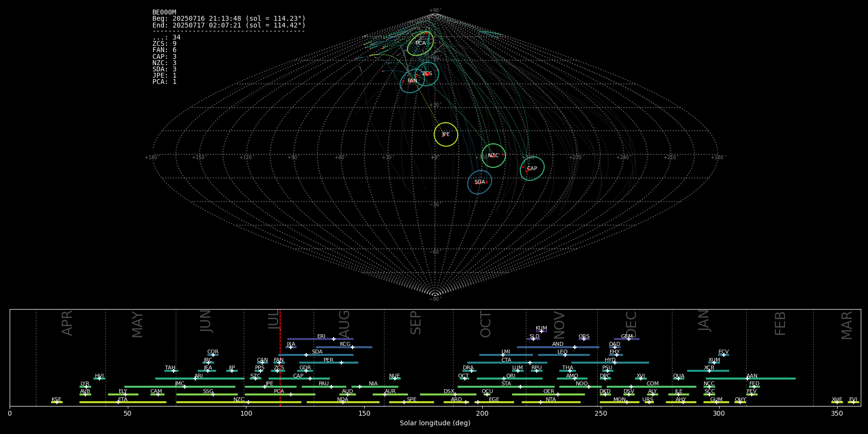Click the SPE shower bar in timeline
Image resolution: width=868 pixels, height=434 pixels.
(x=411, y=402)
